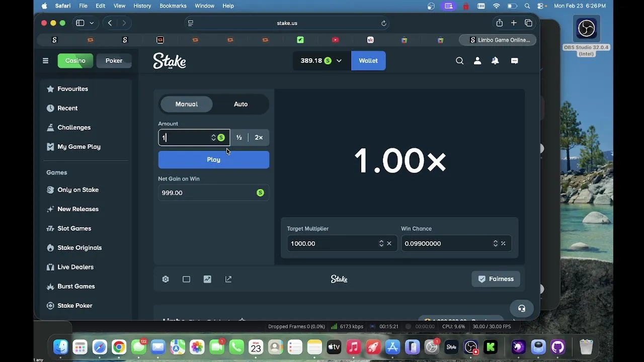Switch to Auto betting mode
This screenshot has width=644, height=362.
pyautogui.click(x=240, y=104)
